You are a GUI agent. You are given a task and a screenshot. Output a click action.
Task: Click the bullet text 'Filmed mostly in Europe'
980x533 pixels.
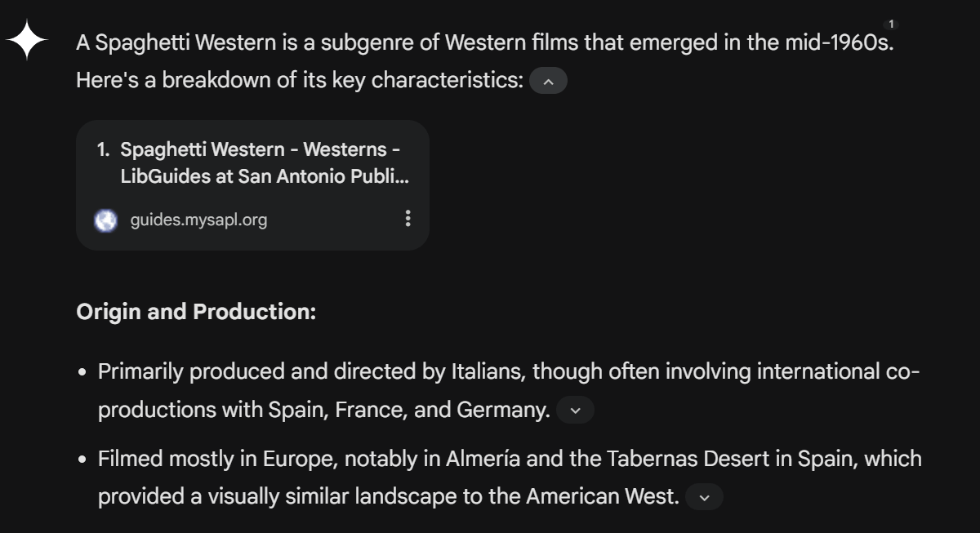216,459
